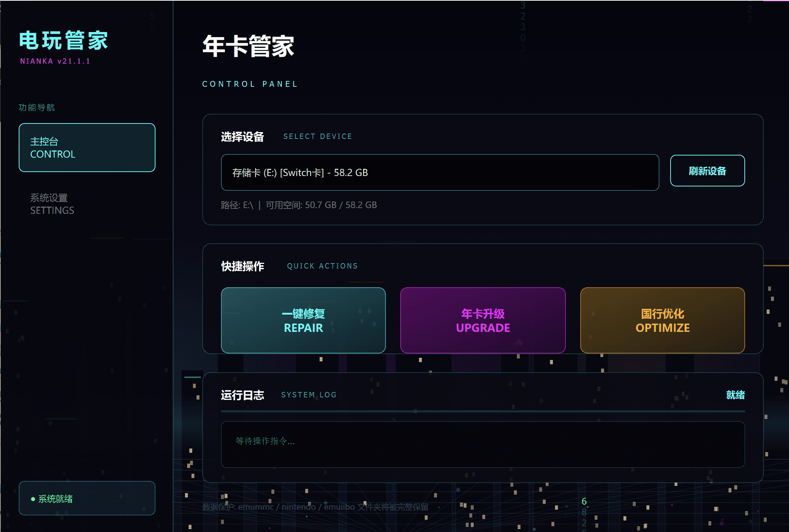Run 一键修复 REPAIR quick action

pyautogui.click(x=303, y=320)
